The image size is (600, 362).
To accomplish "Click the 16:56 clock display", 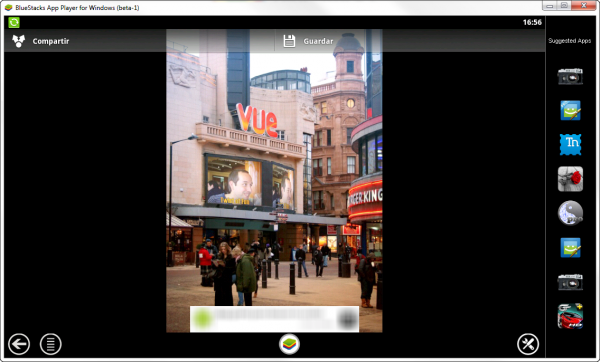I will click(532, 22).
